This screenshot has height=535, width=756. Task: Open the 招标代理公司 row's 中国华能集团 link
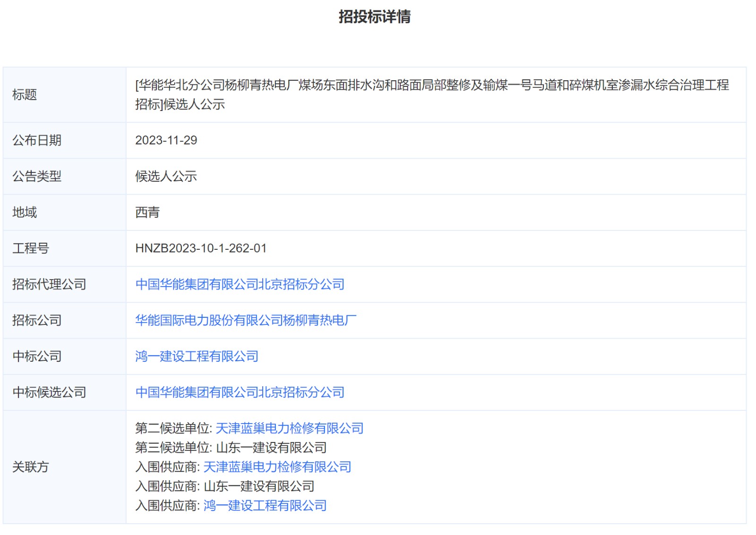click(x=240, y=284)
